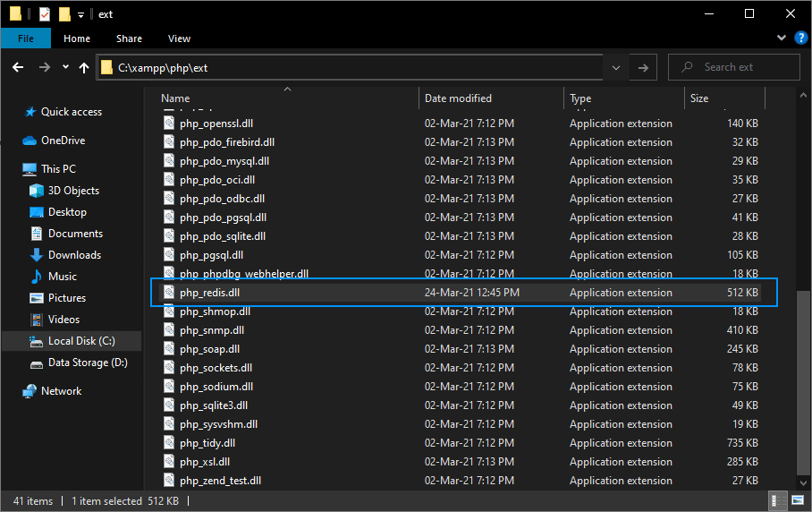The width and height of the screenshot is (812, 512).
Task: Select the php_soap.dll file icon
Action: (x=169, y=349)
